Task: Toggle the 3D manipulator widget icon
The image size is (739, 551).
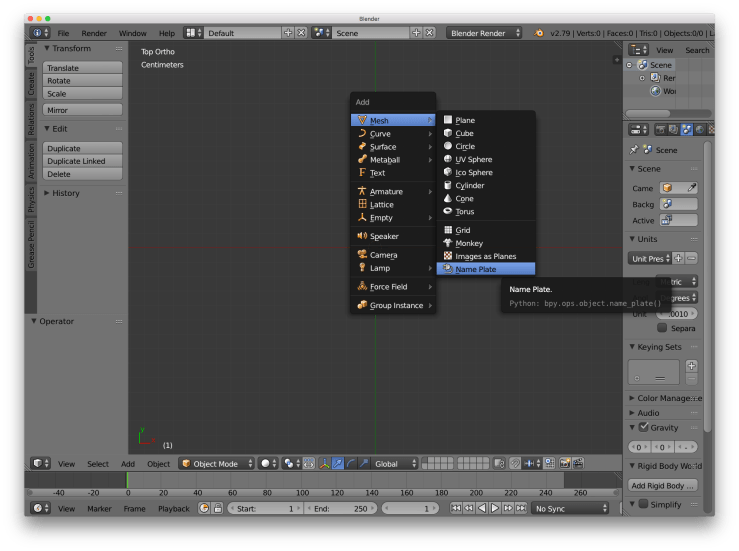Action: click(x=324, y=464)
